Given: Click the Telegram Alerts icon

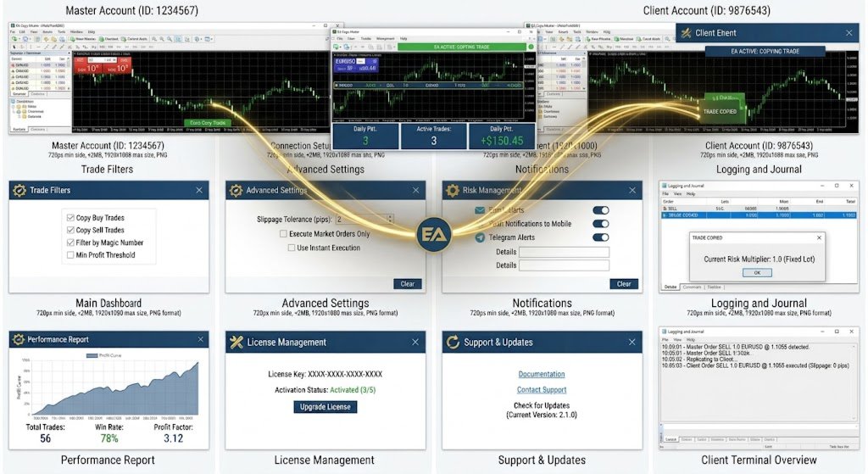Looking at the screenshot, I should click(x=480, y=237).
